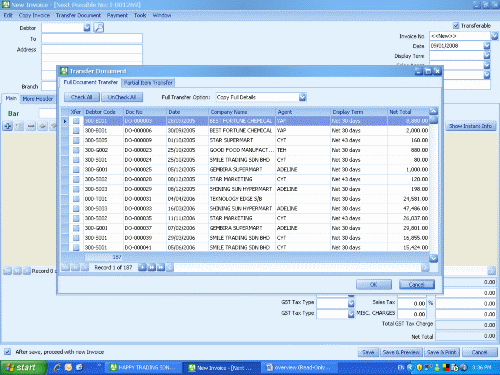Image resolution: width=500 pixels, height=375 pixels.
Task: Click the add-row plus icon in the Bar toolbar
Action: point(8,126)
